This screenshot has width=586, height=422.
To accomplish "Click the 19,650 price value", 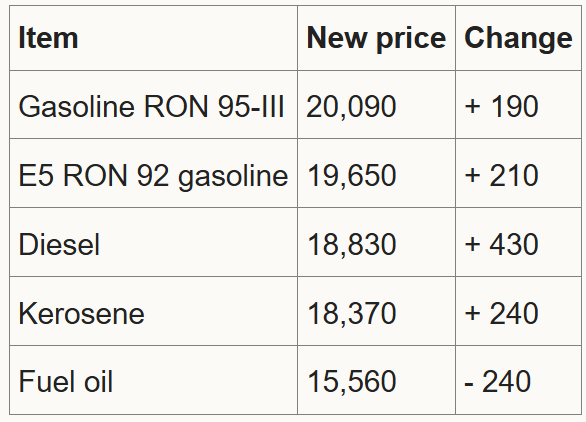I will tap(351, 175).
